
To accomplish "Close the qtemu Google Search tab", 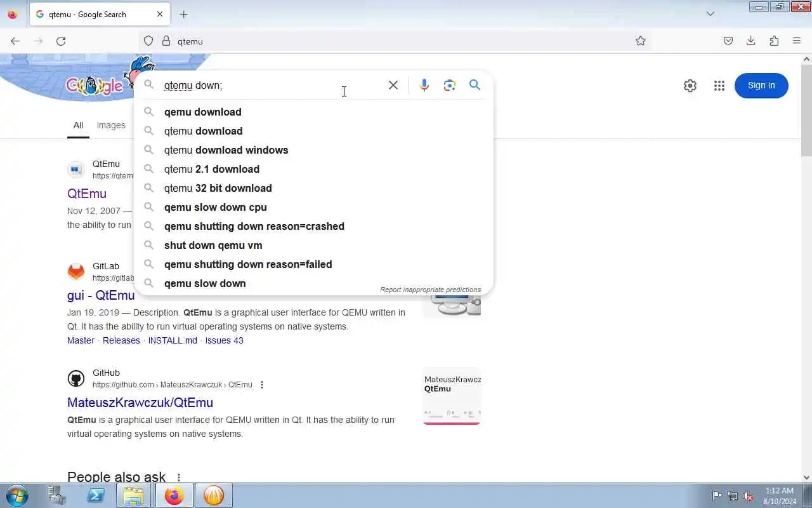I will point(160,14).
